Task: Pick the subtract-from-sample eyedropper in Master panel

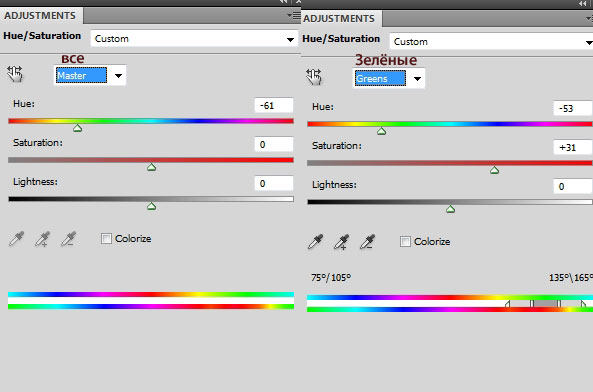Action: click(x=68, y=239)
